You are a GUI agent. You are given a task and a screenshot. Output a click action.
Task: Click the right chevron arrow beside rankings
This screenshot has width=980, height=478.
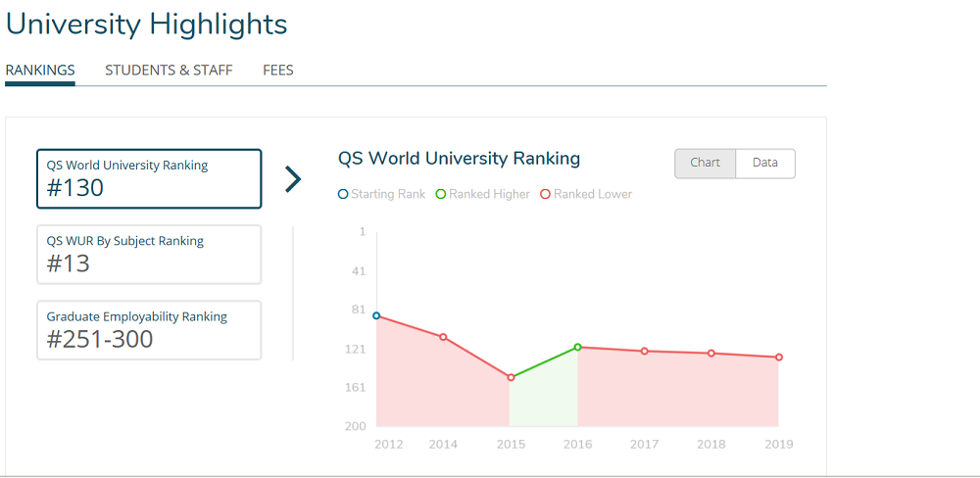point(292,179)
